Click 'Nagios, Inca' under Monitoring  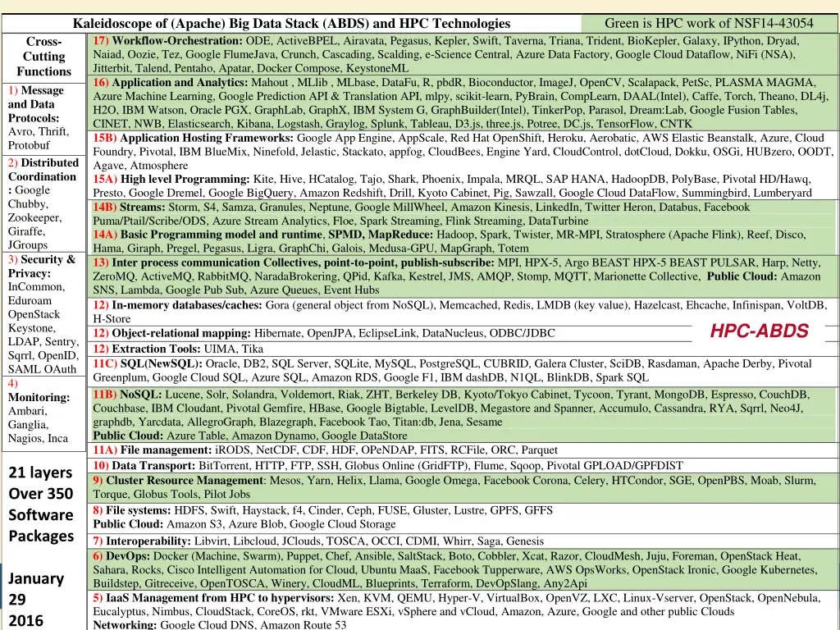coord(38,438)
